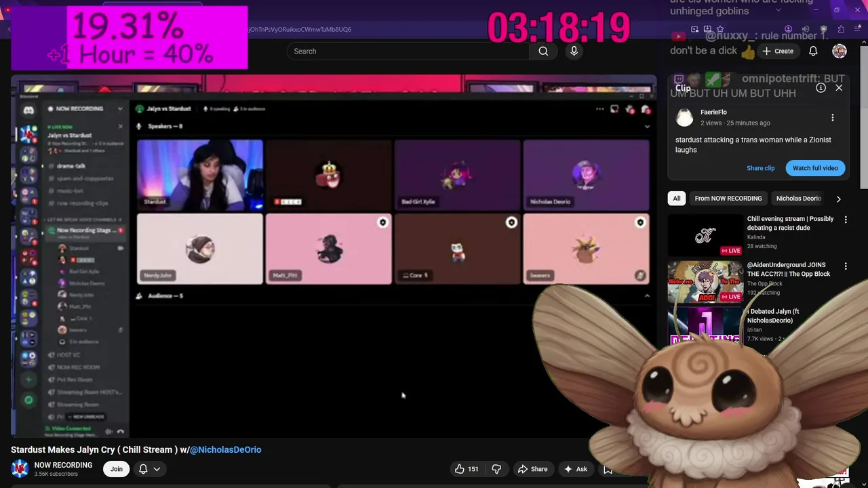
Task: Expand notification preferences chevron beside bell
Action: [157, 469]
